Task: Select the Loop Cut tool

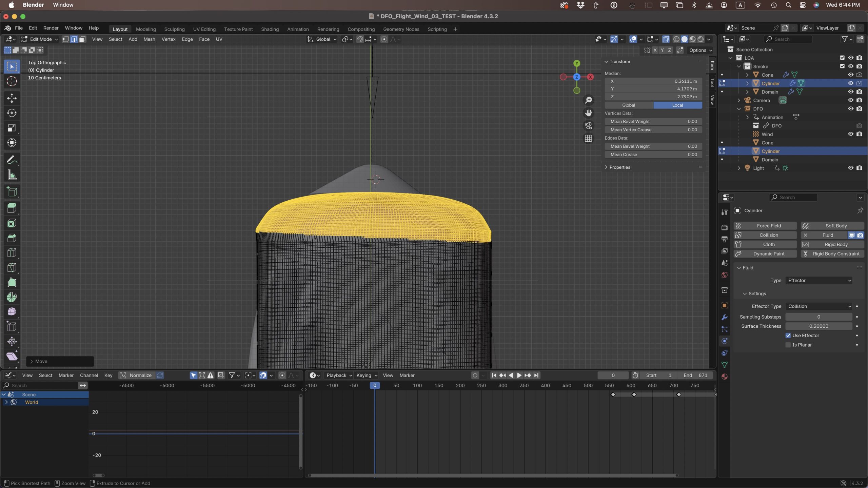Action: [12, 252]
